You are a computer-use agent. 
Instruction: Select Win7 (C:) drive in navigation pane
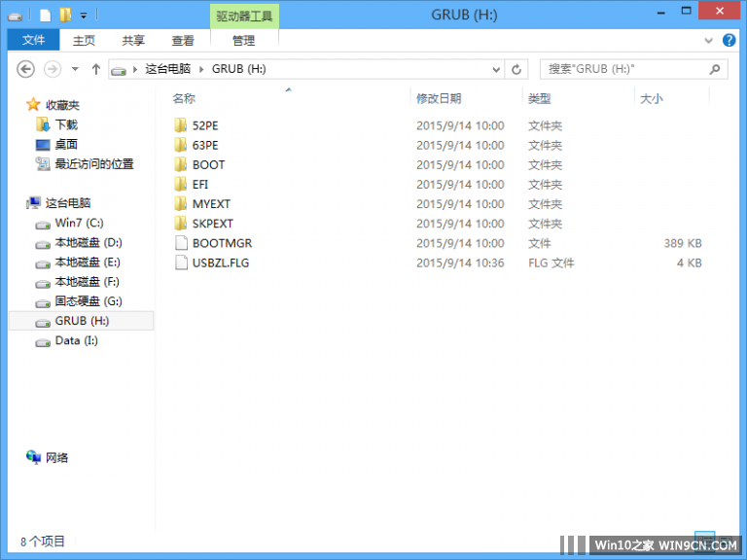[79, 223]
